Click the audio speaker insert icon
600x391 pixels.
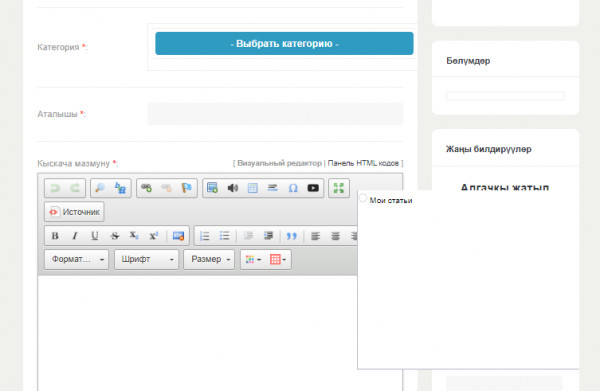pyautogui.click(x=233, y=188)
